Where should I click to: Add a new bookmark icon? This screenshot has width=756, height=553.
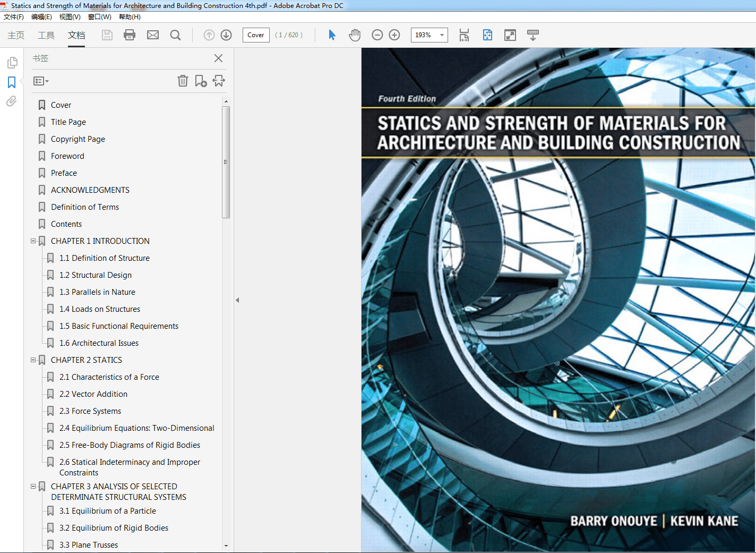pyautogui.click(x=201, y=81)
